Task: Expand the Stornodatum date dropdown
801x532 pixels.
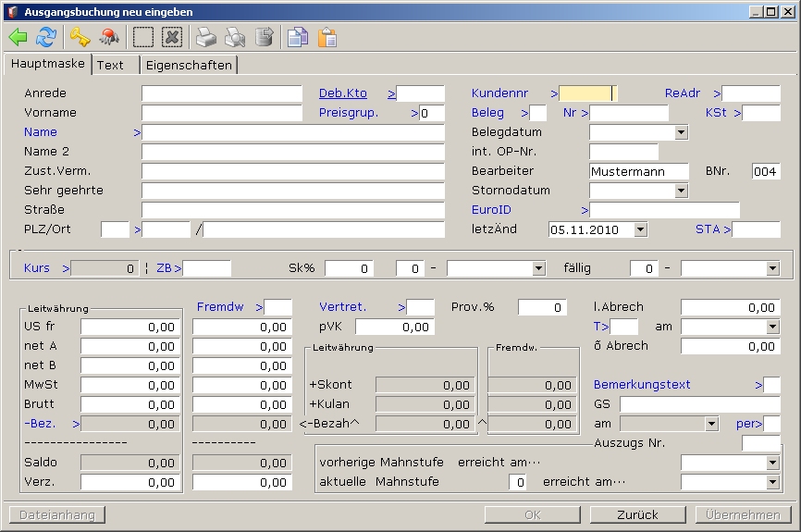Action: tap(682, 191)
